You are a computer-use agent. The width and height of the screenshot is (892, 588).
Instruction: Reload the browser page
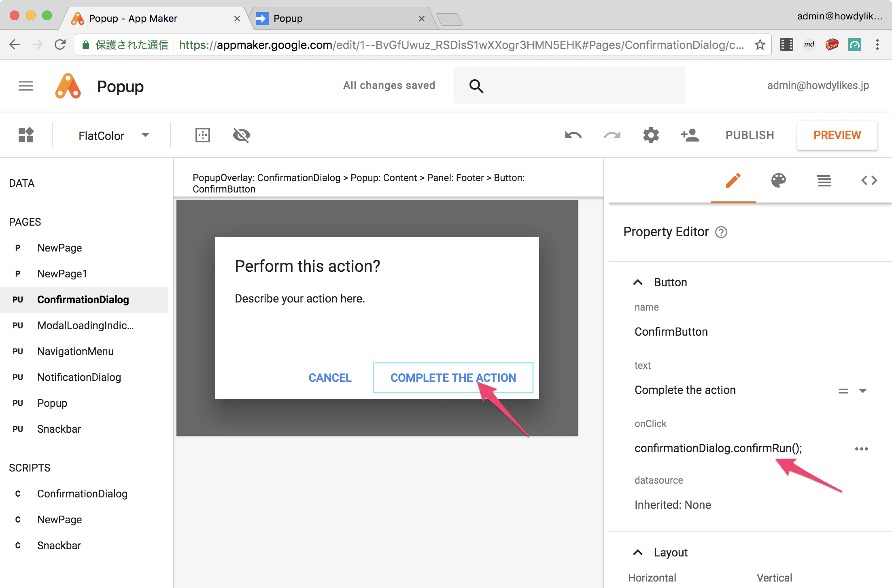[x=60, y=44]
